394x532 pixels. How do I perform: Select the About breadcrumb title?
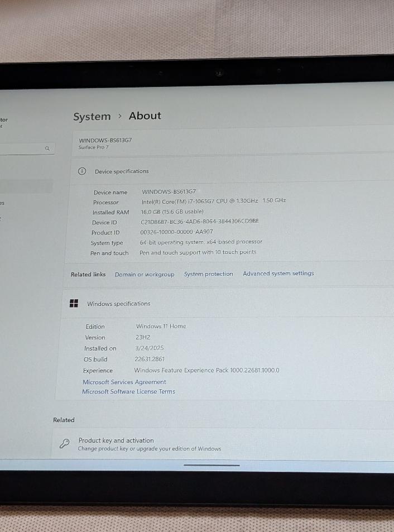145,116
